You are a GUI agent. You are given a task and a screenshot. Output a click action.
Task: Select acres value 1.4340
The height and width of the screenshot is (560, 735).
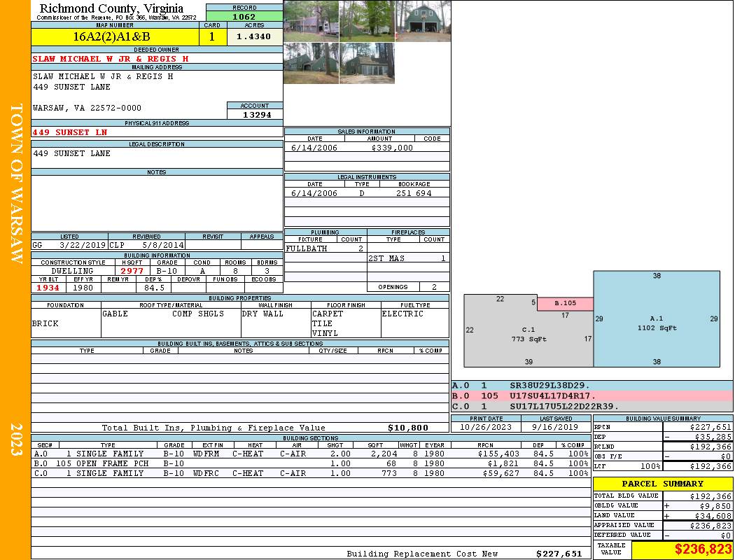(253, 36)
